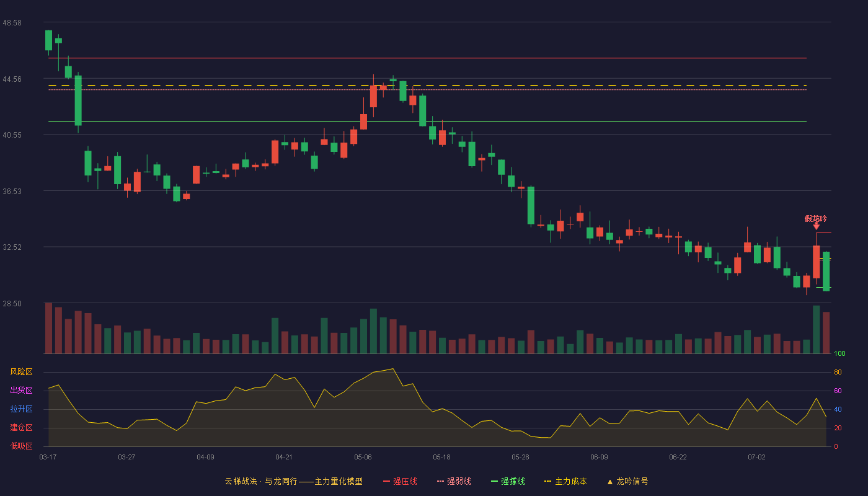Screen dimensions: 868x496
Task: Click the 32.52 price axis label
Action: pos(12,247)
